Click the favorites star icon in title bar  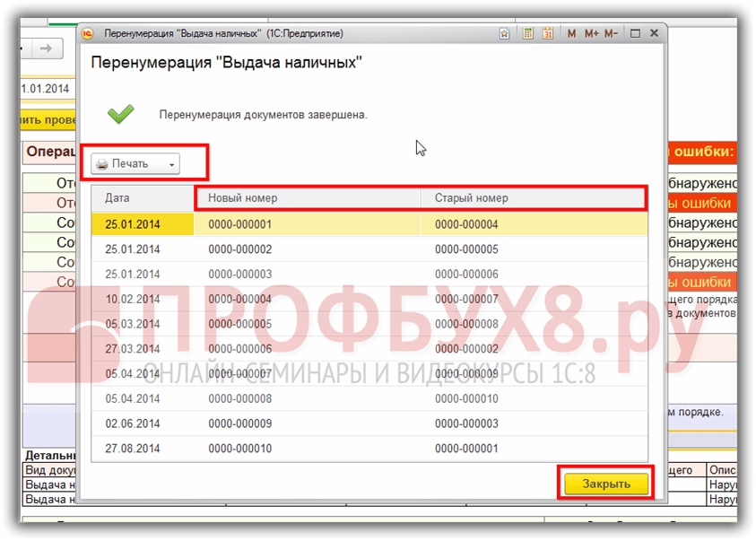[x=505, y=34]
